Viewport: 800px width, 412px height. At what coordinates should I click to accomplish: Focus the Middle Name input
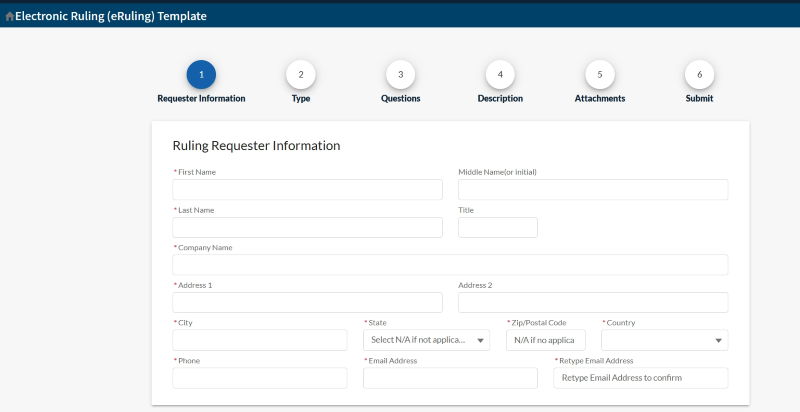coord(593,190)
